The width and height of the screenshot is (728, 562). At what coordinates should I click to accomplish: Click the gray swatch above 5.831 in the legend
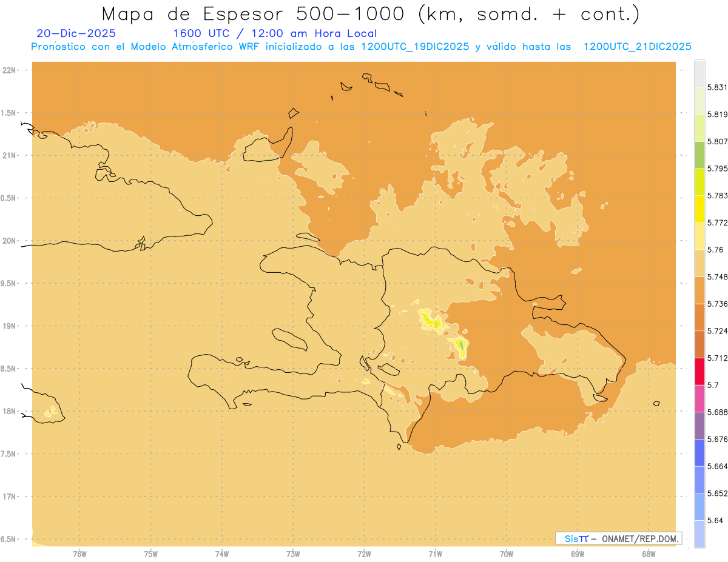(699, 73)
